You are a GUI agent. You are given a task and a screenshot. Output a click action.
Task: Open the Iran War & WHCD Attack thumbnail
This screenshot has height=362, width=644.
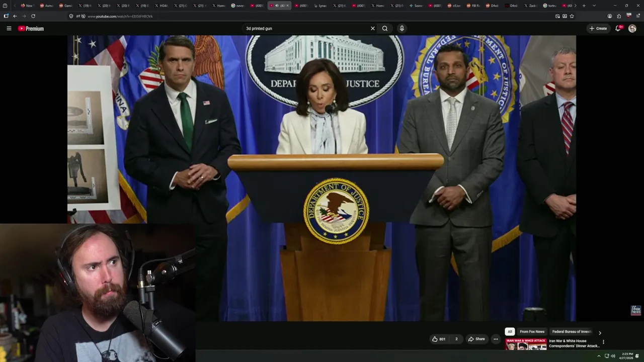point(526,344)
